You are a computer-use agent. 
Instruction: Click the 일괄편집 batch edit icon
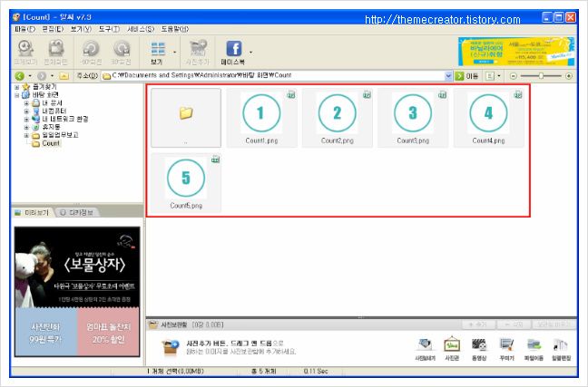[x=562, y=349]
